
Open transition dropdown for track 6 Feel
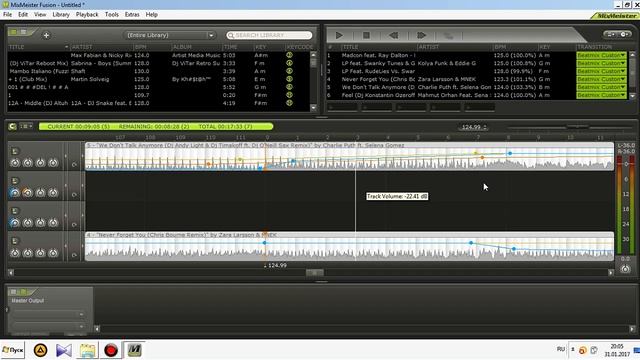(601, 95)
